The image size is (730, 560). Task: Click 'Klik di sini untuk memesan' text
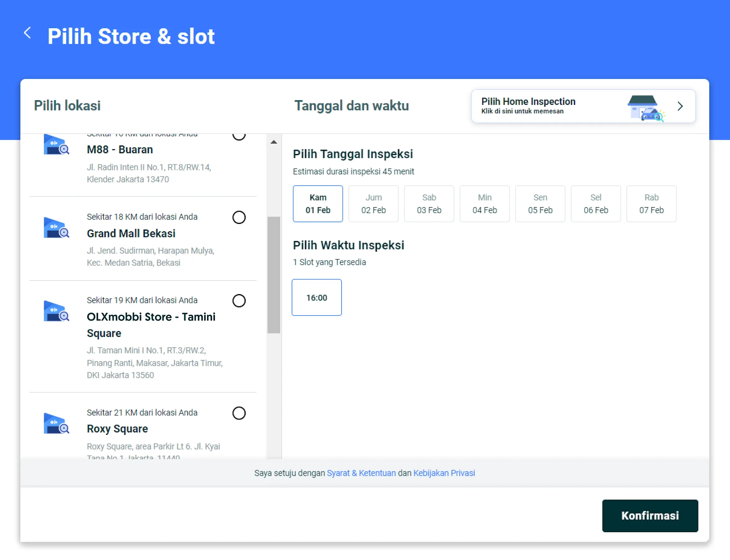(x=523, y=111)
